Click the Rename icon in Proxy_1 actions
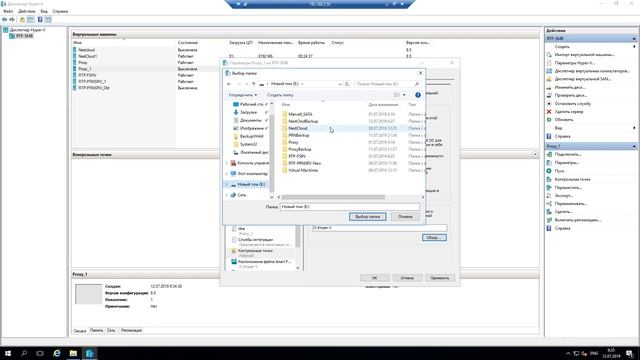Screen dimensions: 640x360 coord(549,204)
